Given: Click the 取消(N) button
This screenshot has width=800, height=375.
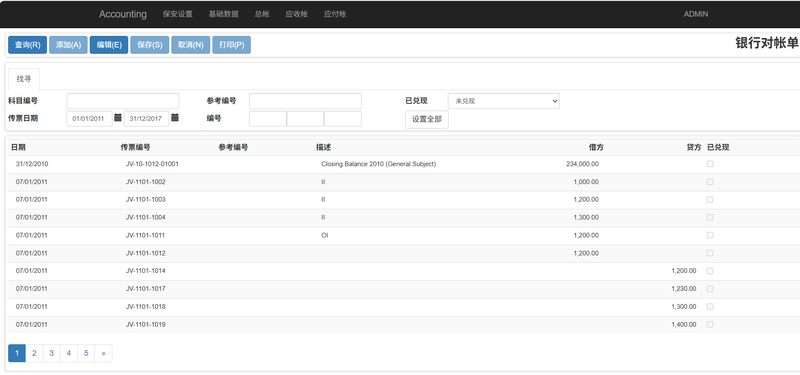Looking at the screenshot, I should click(x=191, y=45).
